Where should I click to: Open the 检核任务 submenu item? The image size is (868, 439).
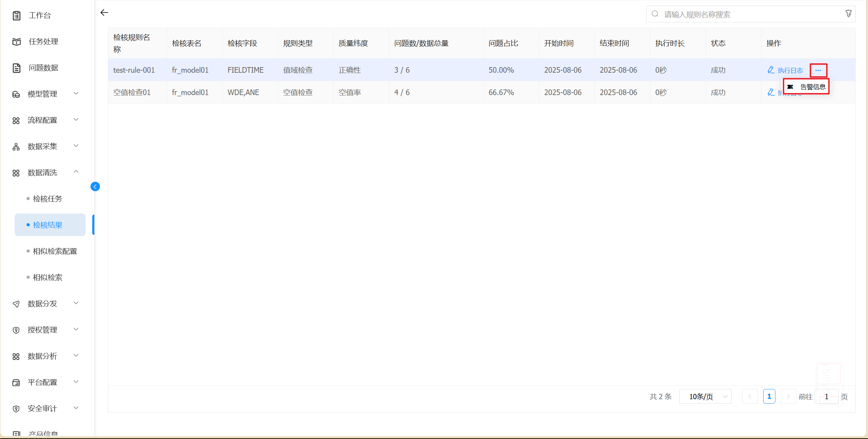[x=48, y=199]
